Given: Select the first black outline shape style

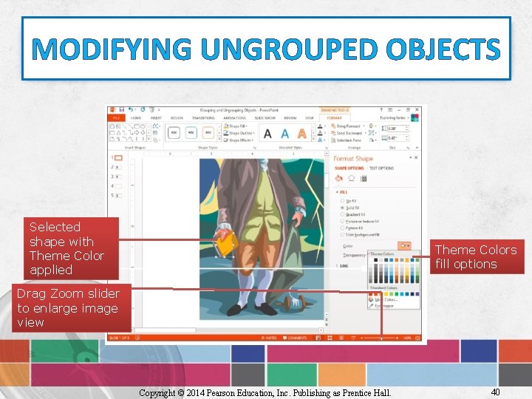Looking at the screenshot, I should click(174, 133).
